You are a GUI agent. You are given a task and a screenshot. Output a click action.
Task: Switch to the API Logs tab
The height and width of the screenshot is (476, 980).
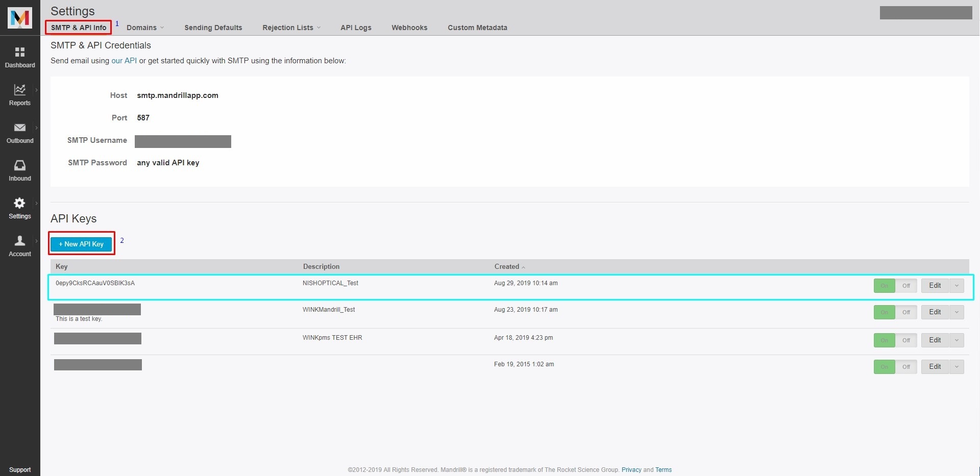coord(356,28)
